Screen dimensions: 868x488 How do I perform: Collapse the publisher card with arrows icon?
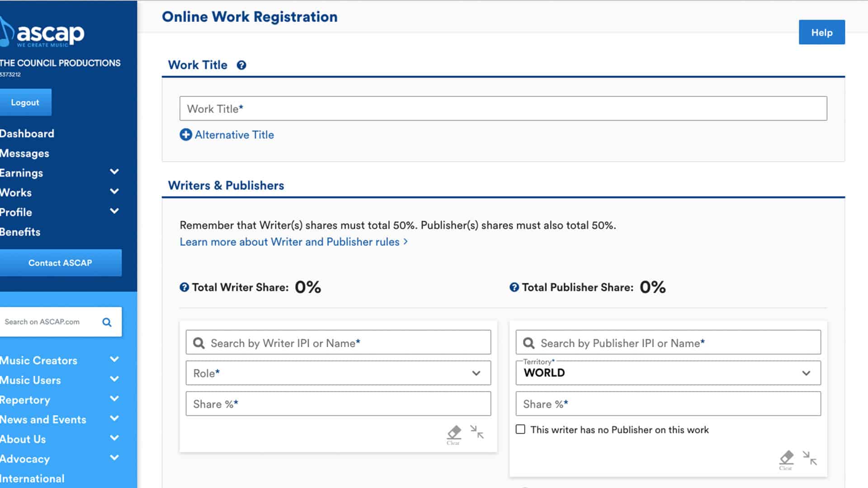pyautogui.click(x=810, y=458)
